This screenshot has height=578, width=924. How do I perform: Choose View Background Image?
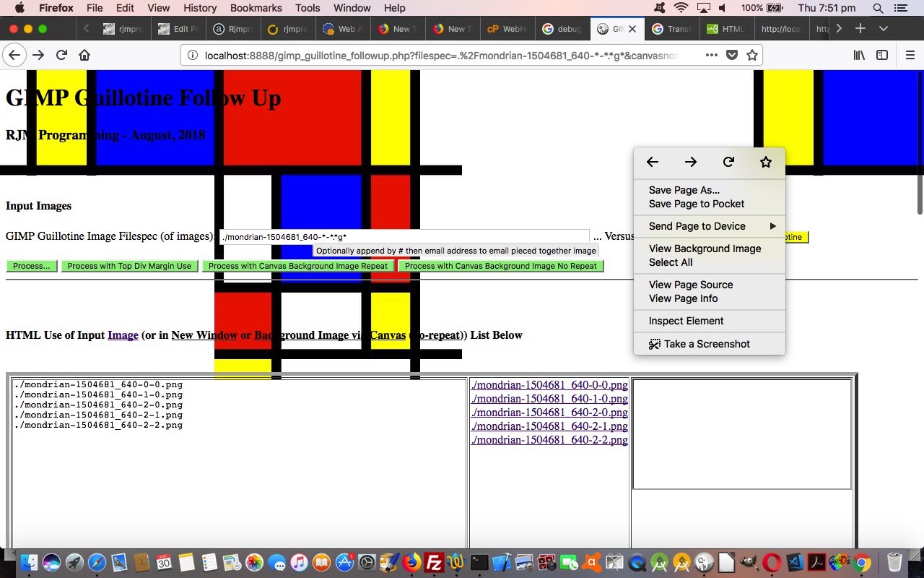[709, 249]
